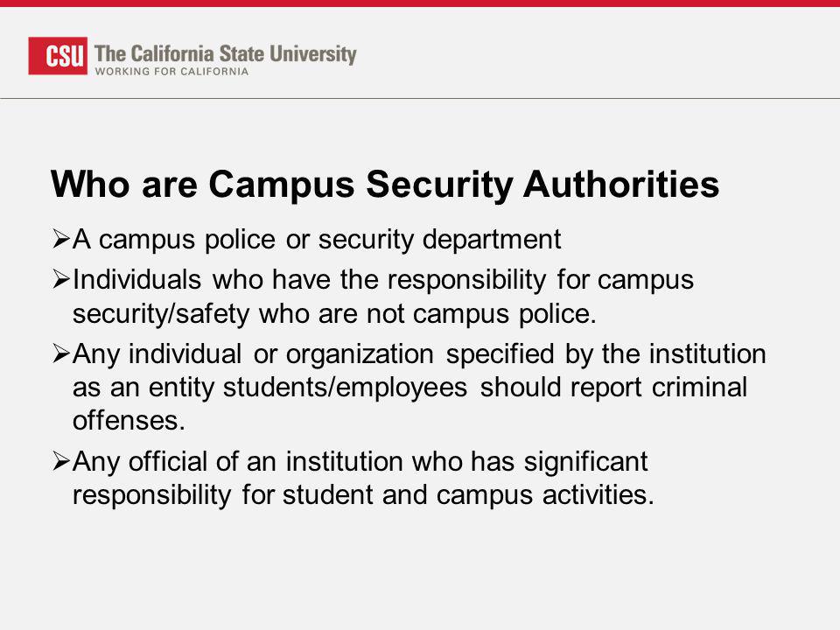Click the 'WORKING FOR CALIFORNIA' tagline
This screenshot has height=630, width=840.
pos(172,71)
